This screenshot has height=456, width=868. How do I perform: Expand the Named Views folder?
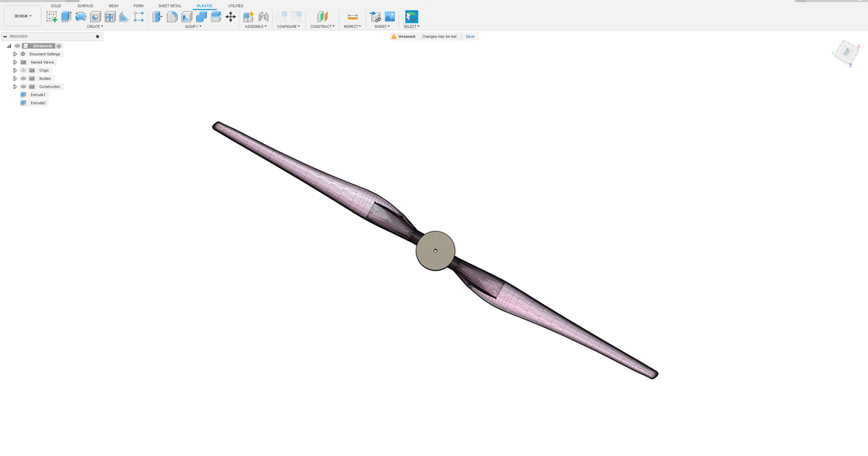point(15,62)
